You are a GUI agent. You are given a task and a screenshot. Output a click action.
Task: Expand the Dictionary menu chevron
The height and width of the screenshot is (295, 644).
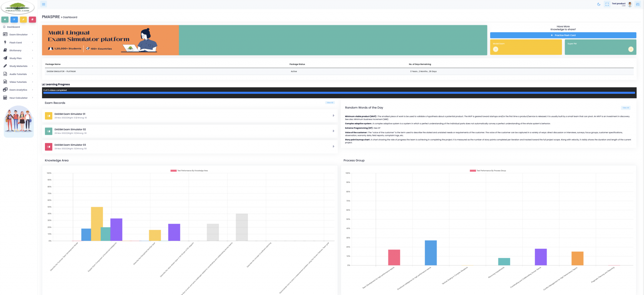tap(32, 50)
